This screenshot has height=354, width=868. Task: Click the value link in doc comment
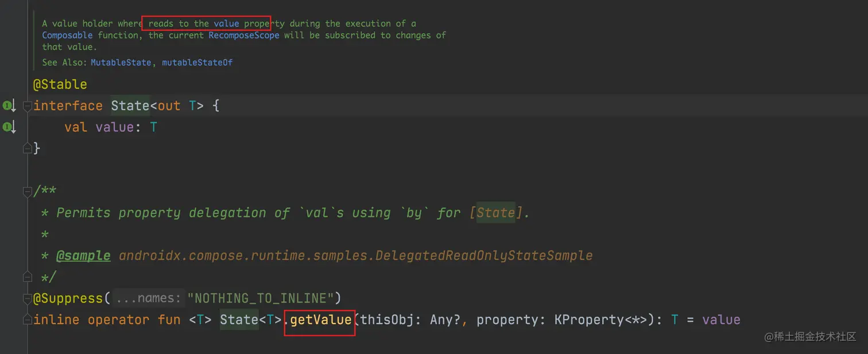tap(226, 24)
